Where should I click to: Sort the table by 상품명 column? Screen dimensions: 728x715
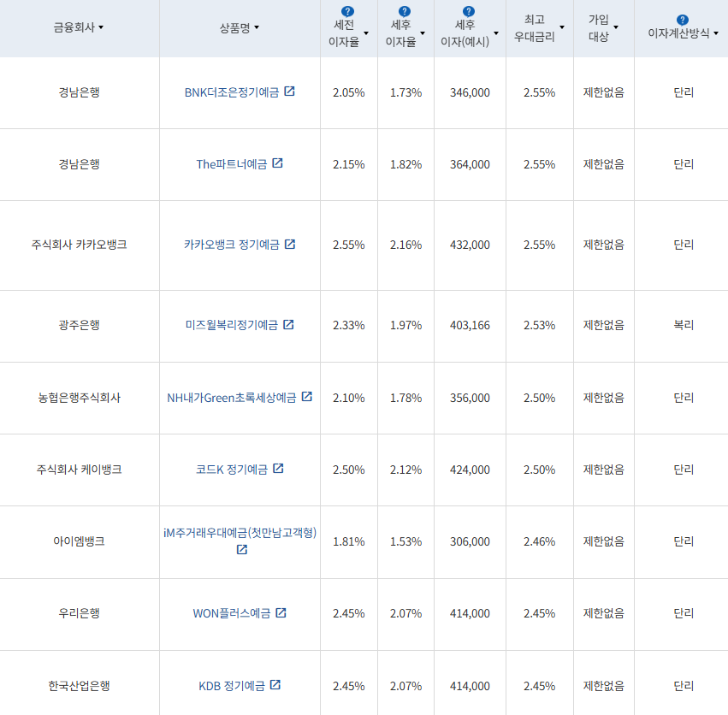[x=256, y=27]
